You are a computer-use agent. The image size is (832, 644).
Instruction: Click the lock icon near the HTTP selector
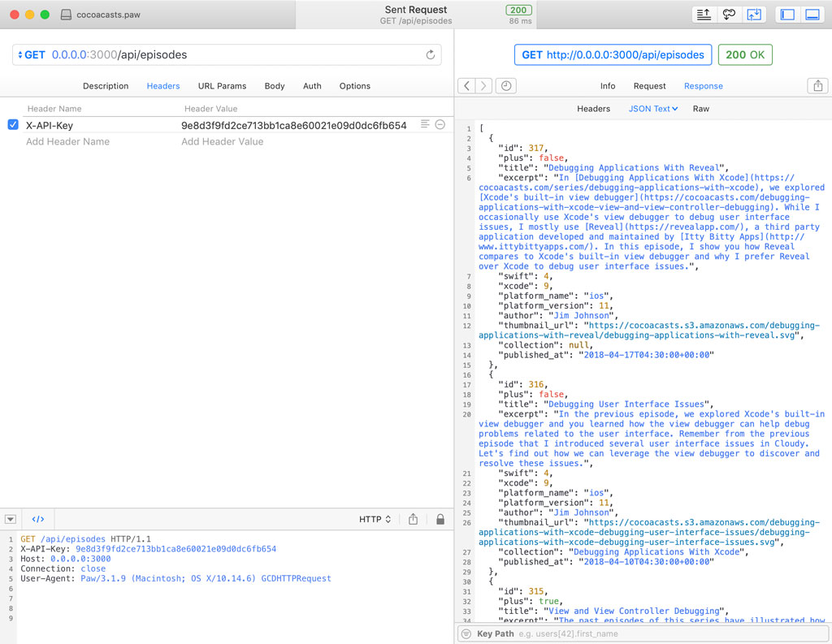point(440,518)
